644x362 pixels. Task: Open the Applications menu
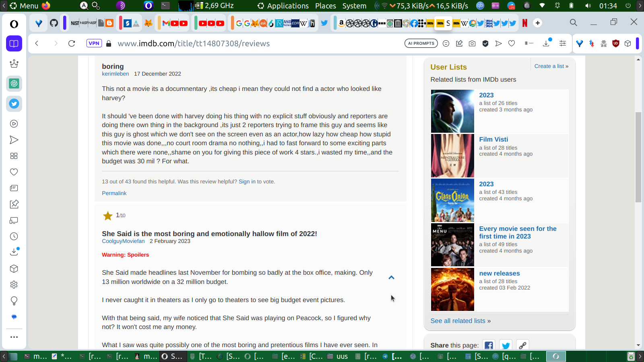[x=283, y=6]
